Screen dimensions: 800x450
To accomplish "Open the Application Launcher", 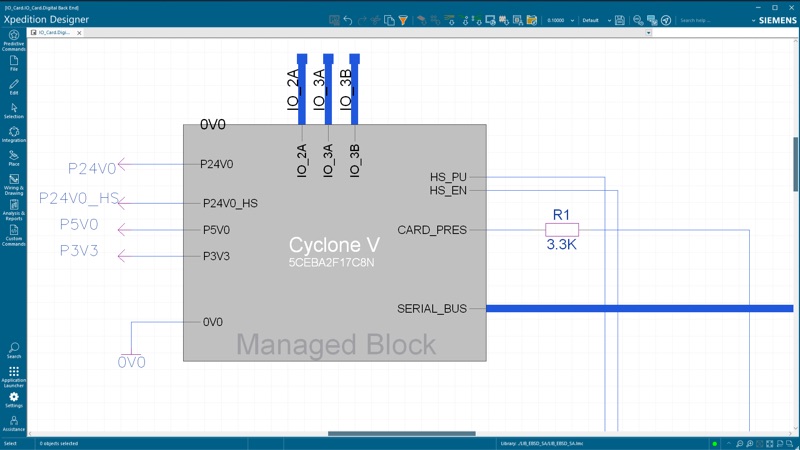I will [x=14, y=377].
